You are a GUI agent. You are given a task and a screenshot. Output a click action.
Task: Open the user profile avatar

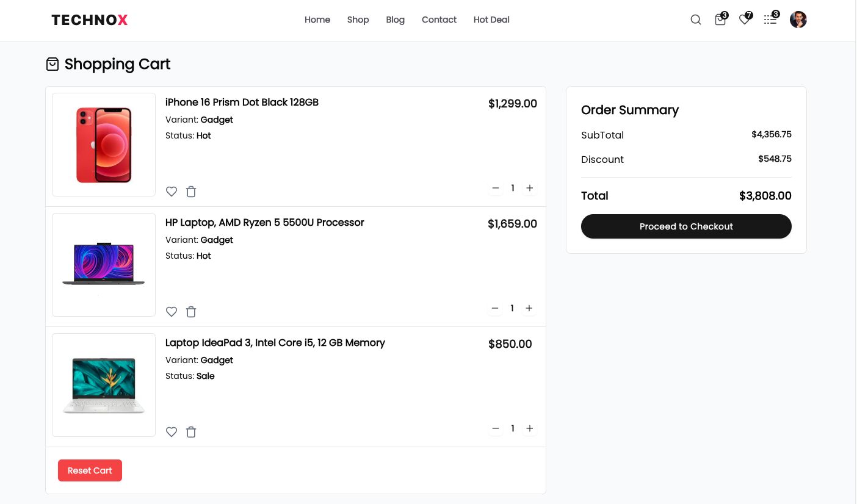click(x=798, y=20)
